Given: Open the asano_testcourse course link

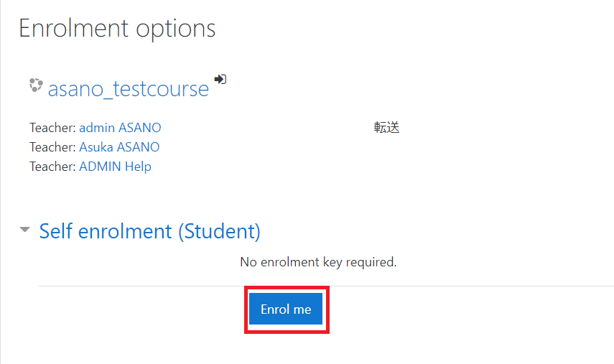Looking at the screenshot, I should click(x=128, y=89).
